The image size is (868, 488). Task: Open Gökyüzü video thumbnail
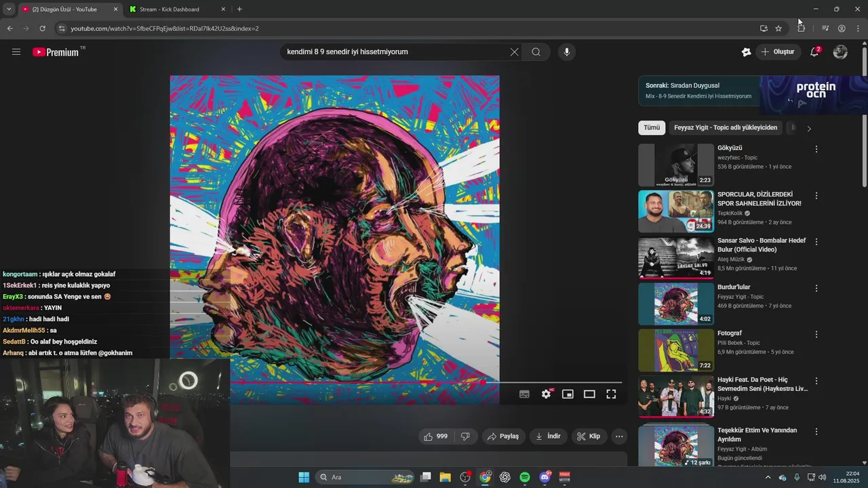coord(676,165)
